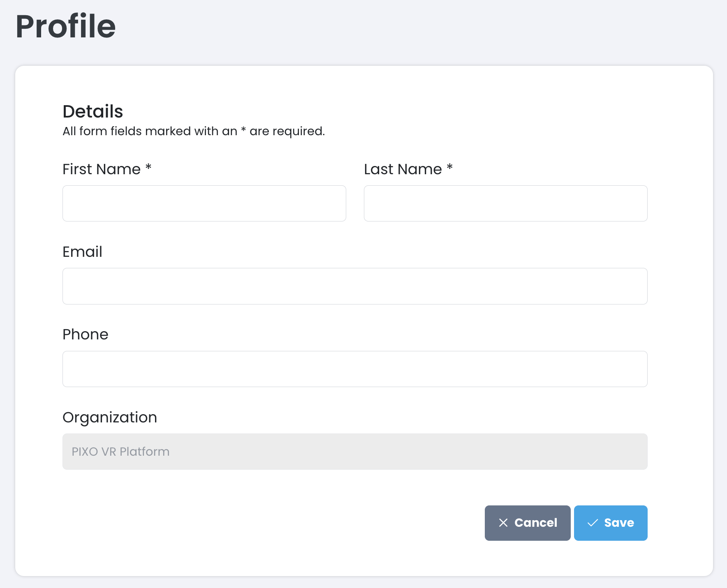
Task: Click the Details section heading
Action: [x=93, y=111]
